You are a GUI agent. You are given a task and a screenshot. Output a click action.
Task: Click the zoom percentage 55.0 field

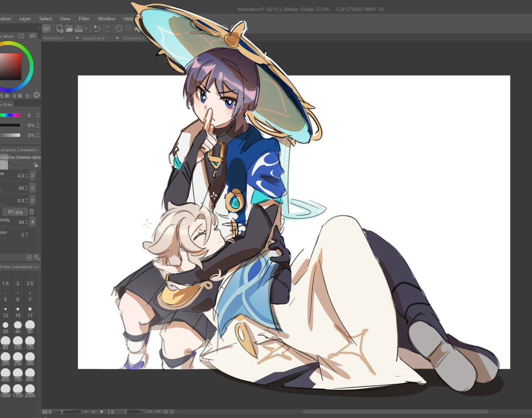(46, 412)
